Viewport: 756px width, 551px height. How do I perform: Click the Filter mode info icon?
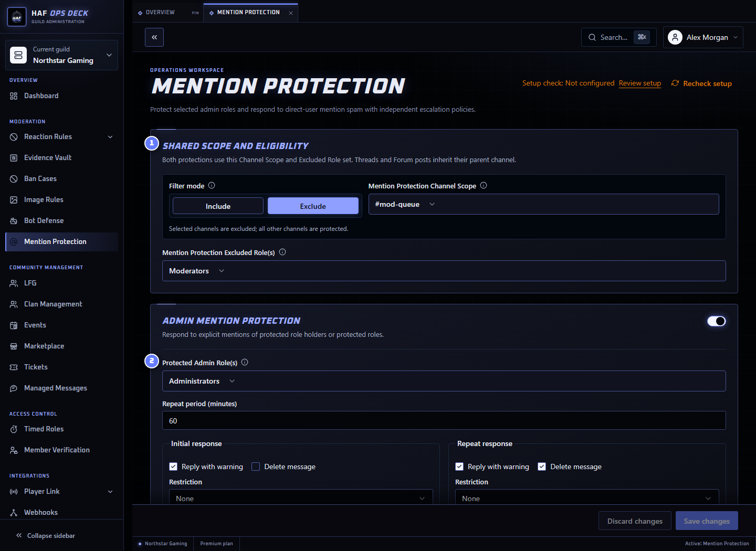pos(212,185)
